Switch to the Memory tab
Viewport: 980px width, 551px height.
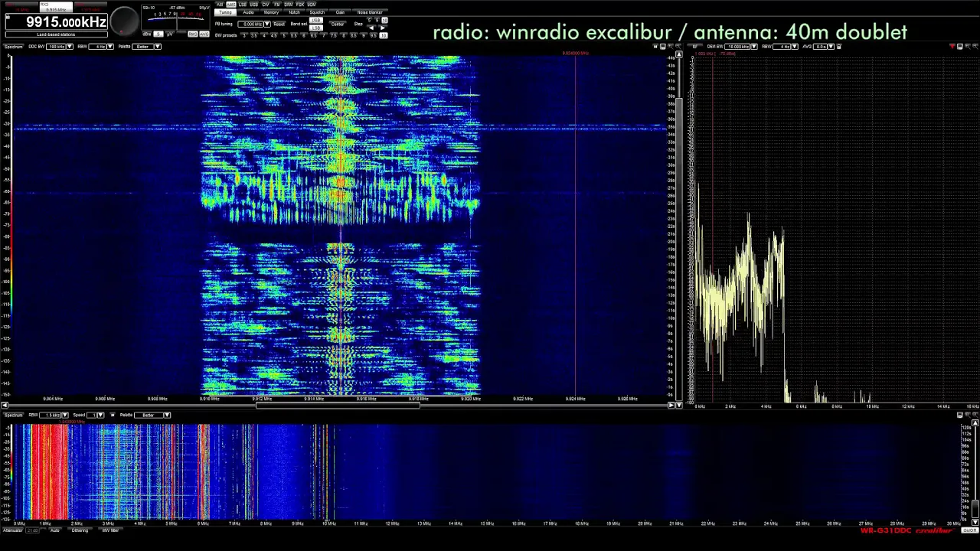(271, 12)
